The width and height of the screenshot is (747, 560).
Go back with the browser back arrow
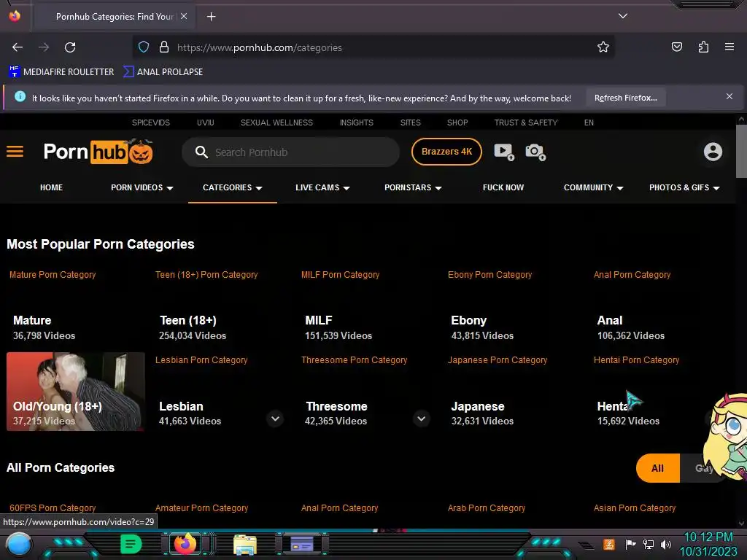click(18, 47)
